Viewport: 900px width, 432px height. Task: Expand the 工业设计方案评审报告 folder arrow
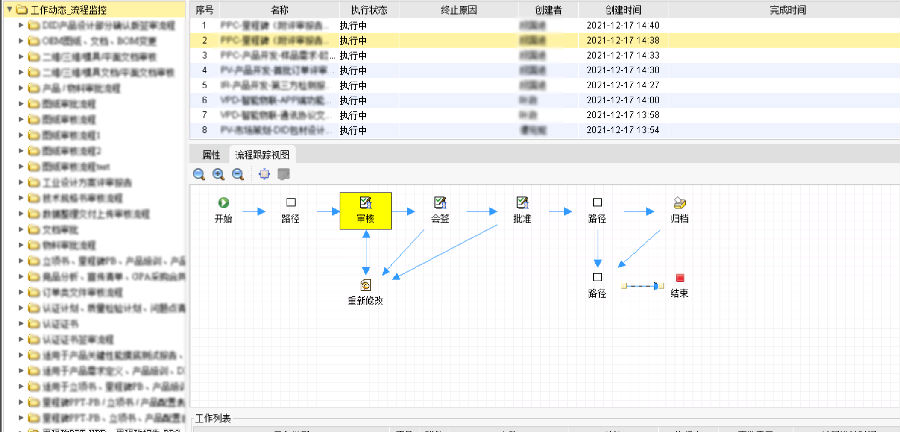[x=22, y=183]
